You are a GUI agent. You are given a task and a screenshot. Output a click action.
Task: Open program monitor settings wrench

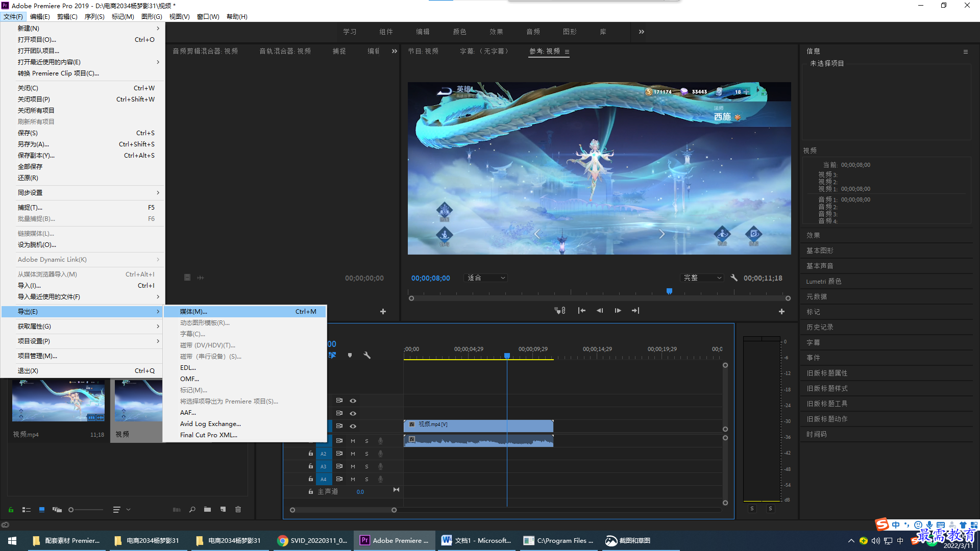(x=734, y=278)
